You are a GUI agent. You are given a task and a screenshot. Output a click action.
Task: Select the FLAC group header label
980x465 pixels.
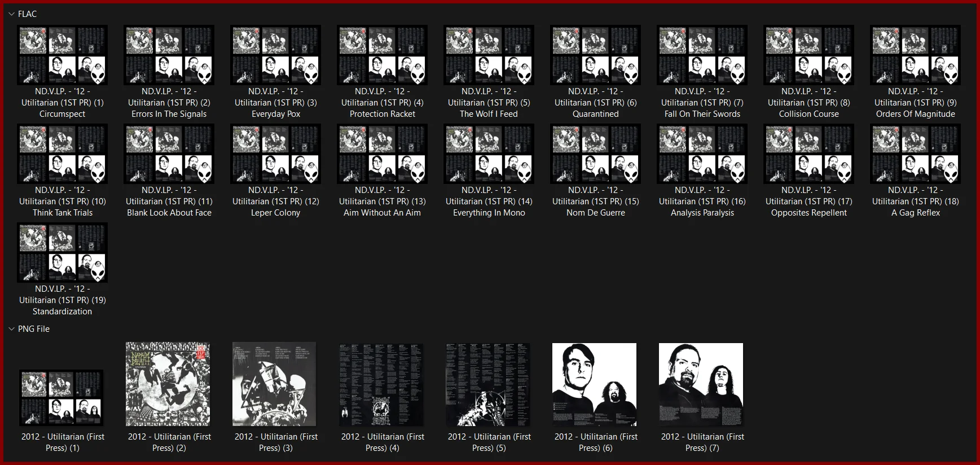point(27,14)
